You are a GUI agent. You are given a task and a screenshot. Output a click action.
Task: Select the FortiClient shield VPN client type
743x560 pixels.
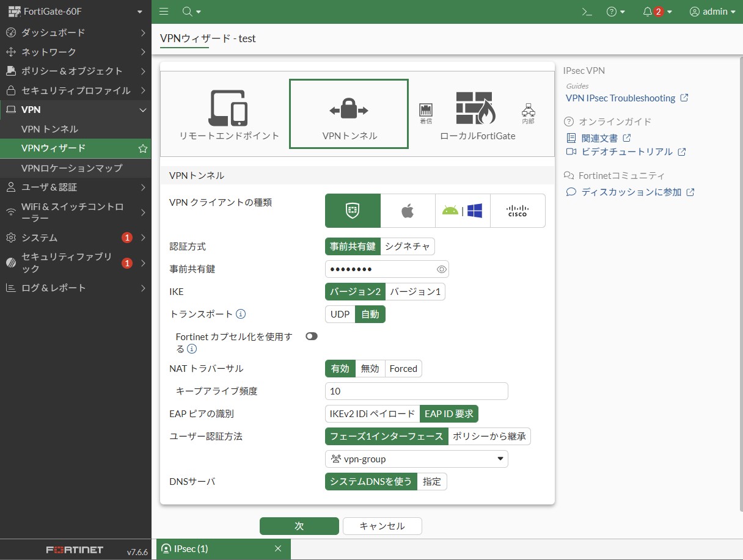pyautogui.click(x=353, y=211)
